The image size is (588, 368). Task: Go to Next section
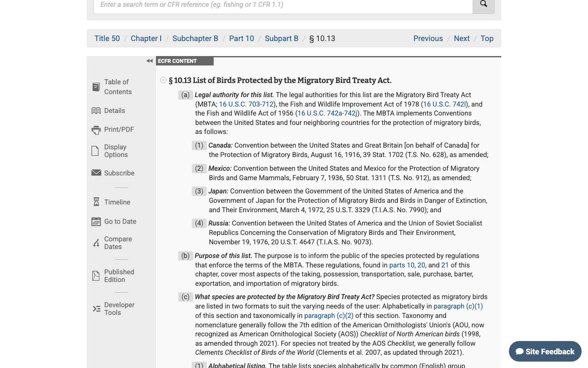coord(462,39)
